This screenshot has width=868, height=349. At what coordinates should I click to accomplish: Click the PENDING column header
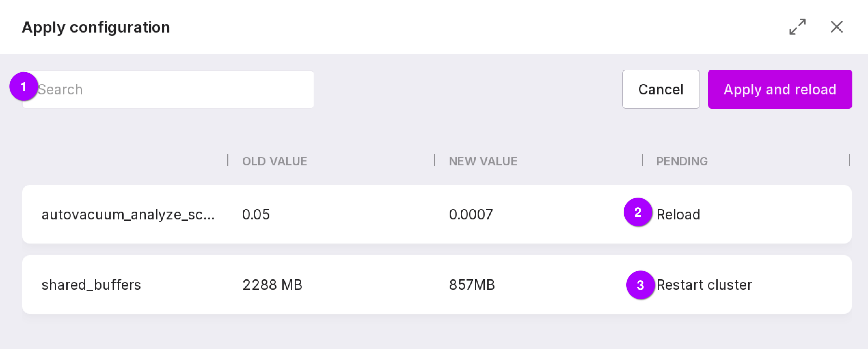coord(682,161)
